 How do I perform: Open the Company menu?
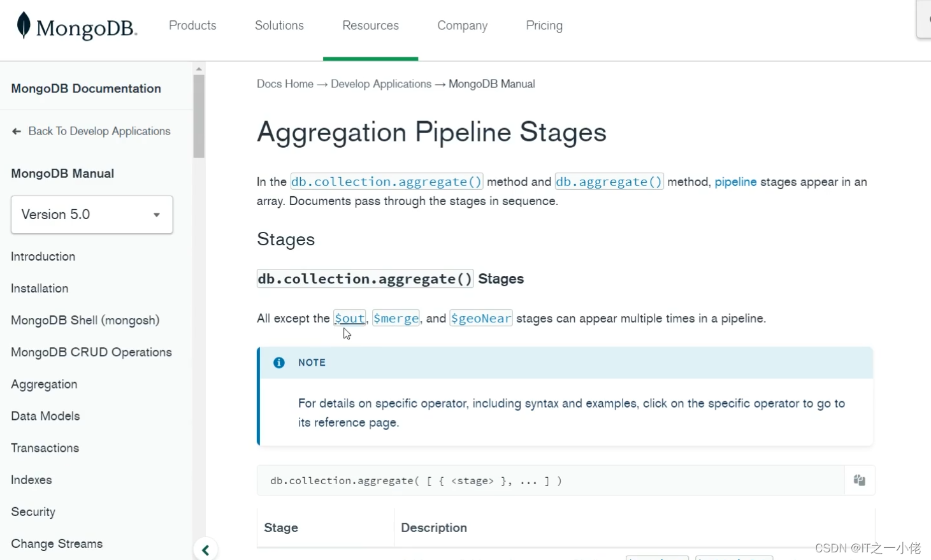tap(462, 25)
